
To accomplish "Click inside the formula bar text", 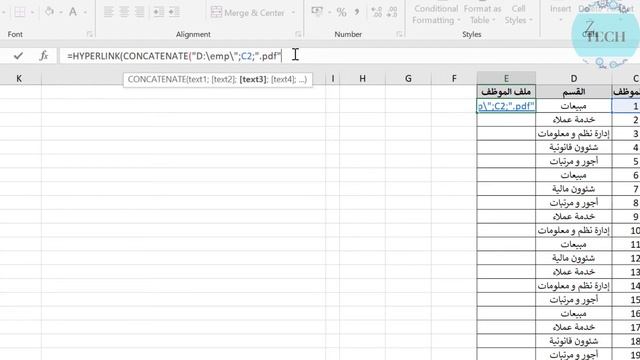I will 174,56.
